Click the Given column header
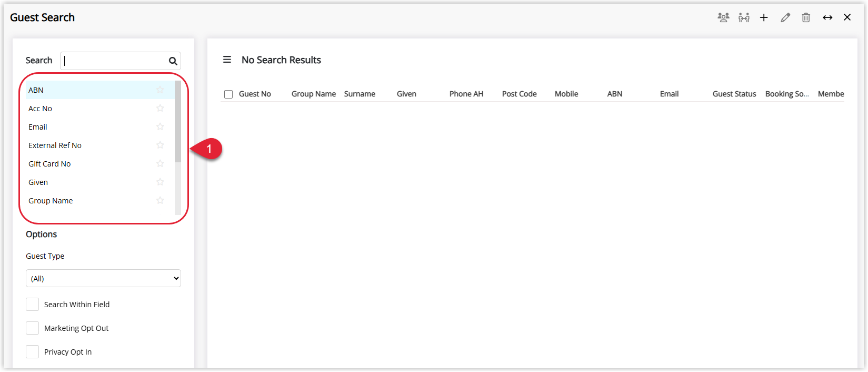This screenshot has height=372, width=868. (x=406, y=94)
